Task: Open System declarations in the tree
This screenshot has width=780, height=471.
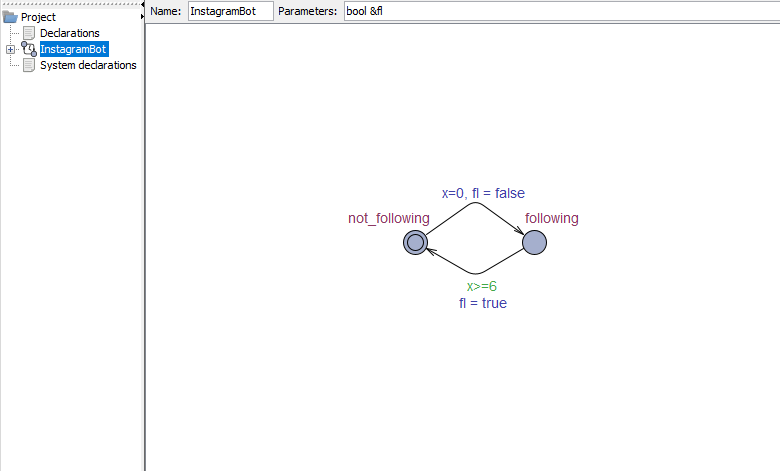Action: 88,65
